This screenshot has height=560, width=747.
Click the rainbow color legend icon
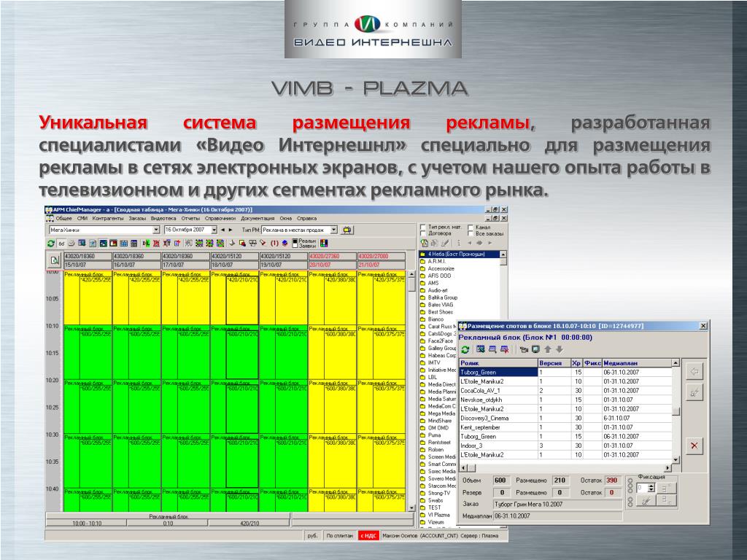324,244
